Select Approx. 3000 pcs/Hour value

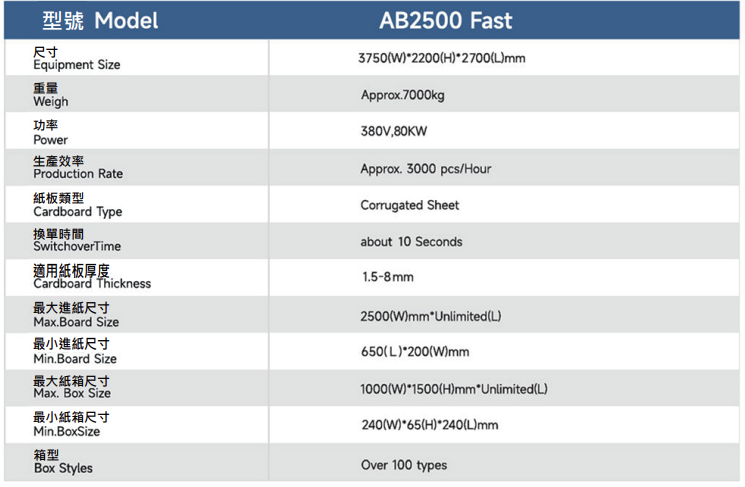click(426, 169)
